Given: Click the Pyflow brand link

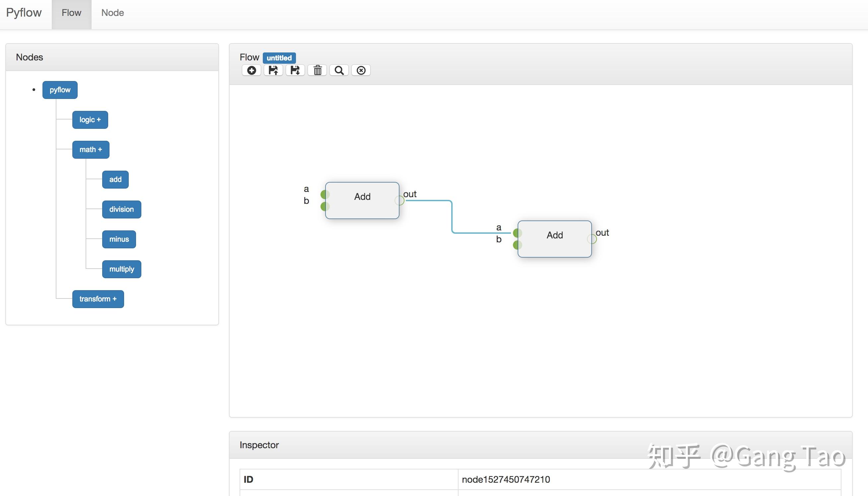Looking at the screenshot, I should point(24,13).
